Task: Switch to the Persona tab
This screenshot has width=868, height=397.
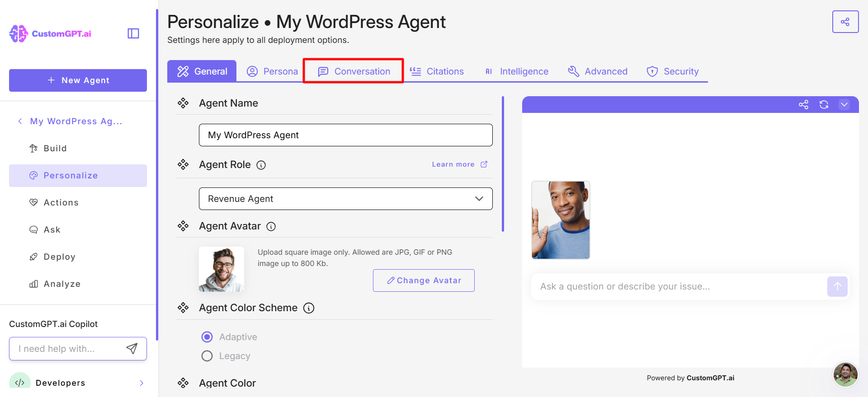Action: click(x=272, y=71)
